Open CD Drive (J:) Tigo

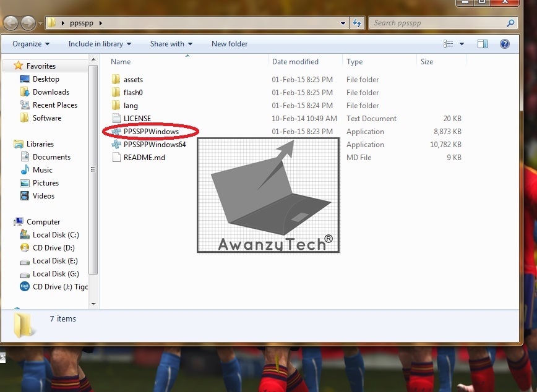coord(60,287)
